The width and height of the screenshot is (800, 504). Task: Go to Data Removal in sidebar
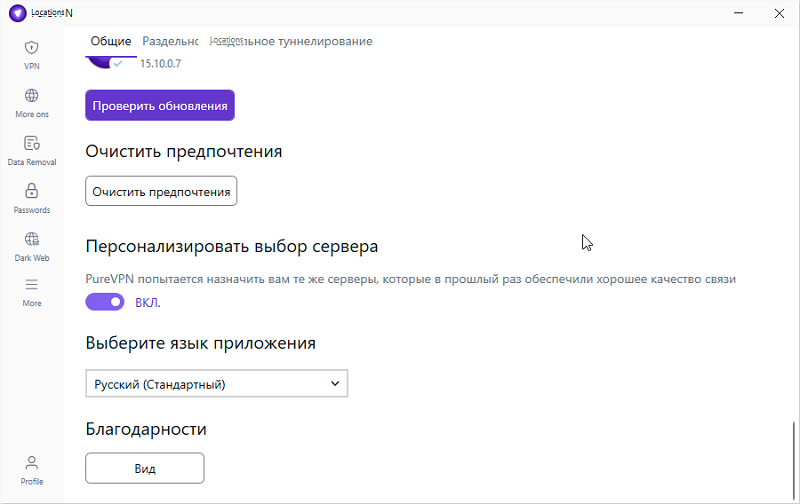(31, 150)
